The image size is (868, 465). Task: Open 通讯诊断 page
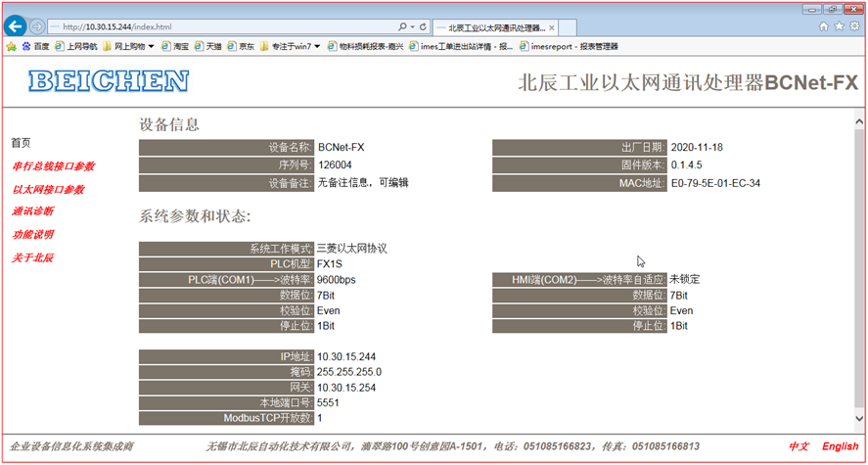pyautogui.click(x=32, y=211)
